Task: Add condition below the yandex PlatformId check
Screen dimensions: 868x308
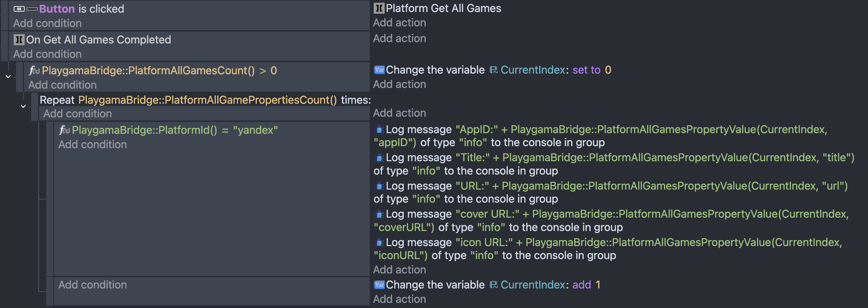Action: [x=92, y=144]
